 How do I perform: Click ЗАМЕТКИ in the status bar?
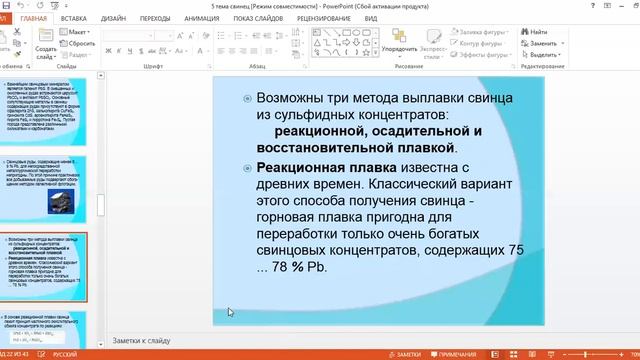(405, 354)
